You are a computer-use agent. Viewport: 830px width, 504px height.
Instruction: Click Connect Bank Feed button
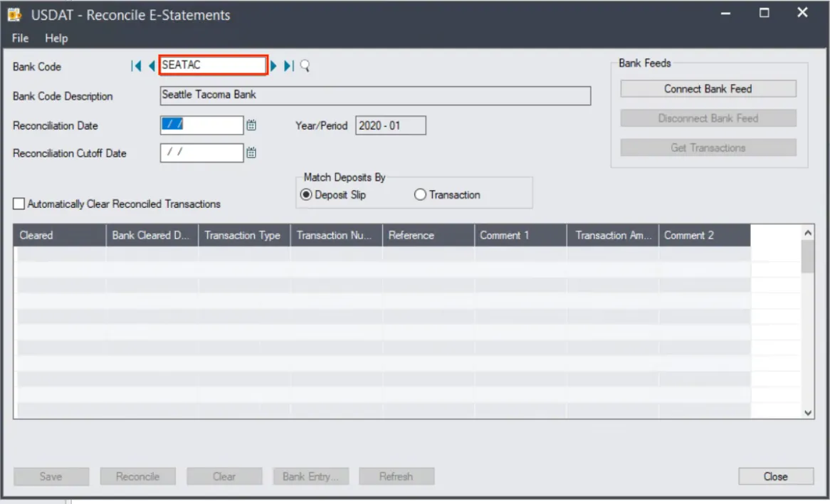point(708,89)
